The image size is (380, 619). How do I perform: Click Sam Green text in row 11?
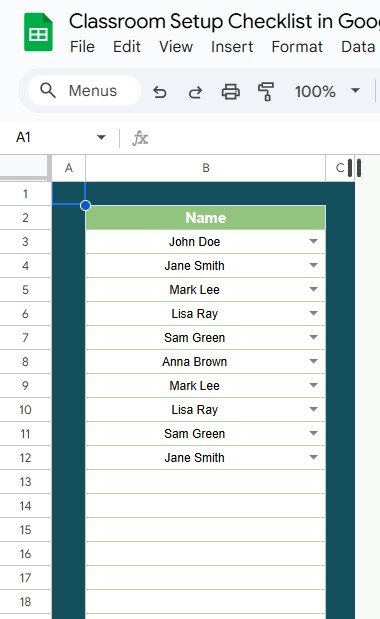pyautogui.click(x=195, y=434)
